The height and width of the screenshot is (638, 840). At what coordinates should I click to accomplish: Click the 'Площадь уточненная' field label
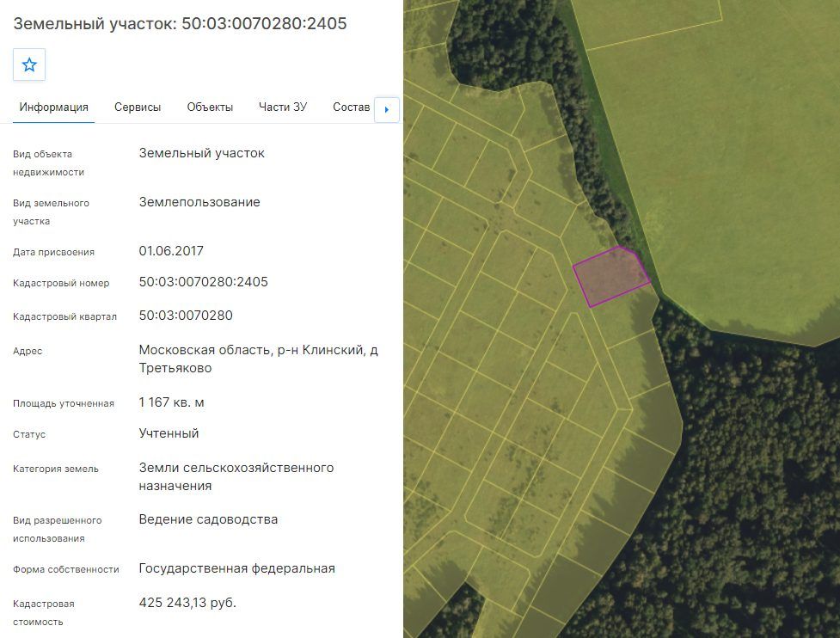[x=64, y=403]
